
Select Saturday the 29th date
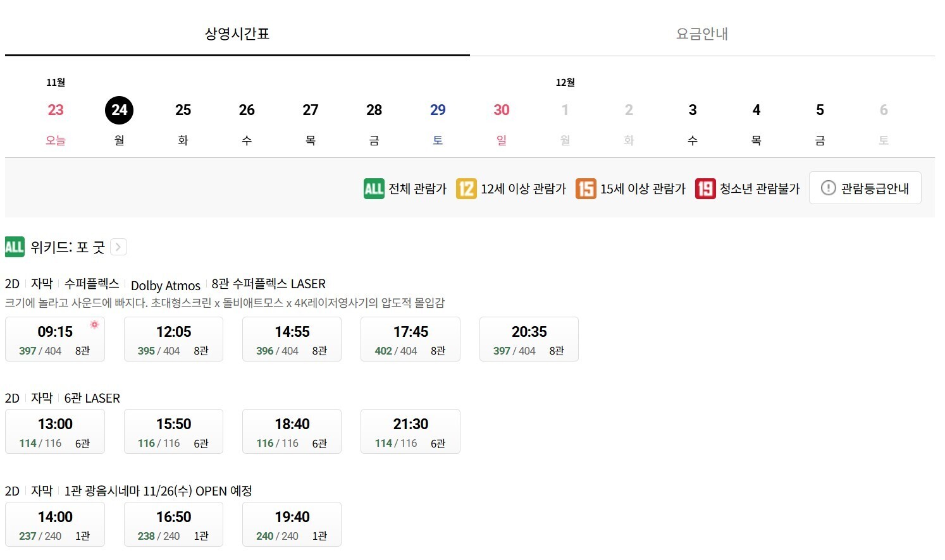pos(438,123)
